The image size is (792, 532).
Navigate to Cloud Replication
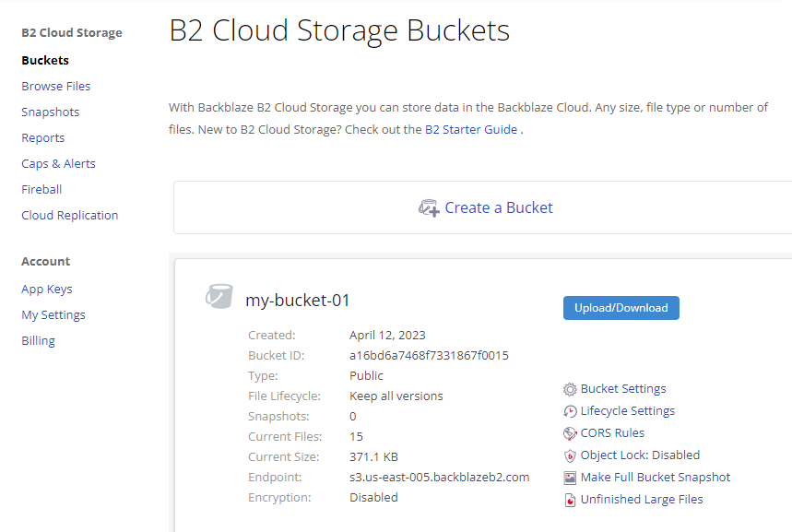70,216
